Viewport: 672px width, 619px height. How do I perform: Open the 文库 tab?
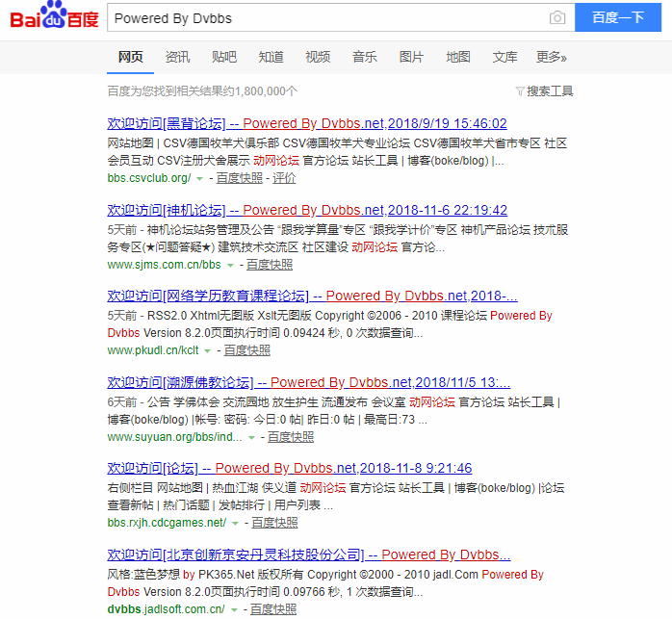coord(504,57)
